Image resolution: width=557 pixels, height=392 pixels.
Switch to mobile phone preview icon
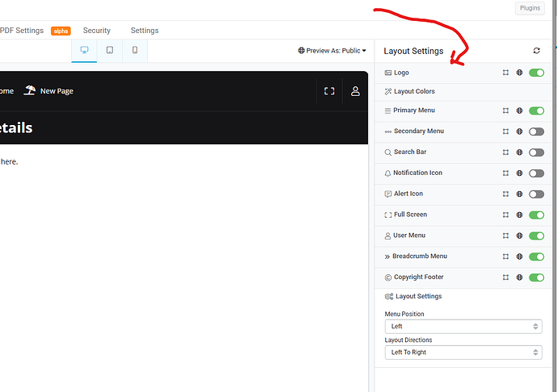pyautogui.click(x=135, y=50)
